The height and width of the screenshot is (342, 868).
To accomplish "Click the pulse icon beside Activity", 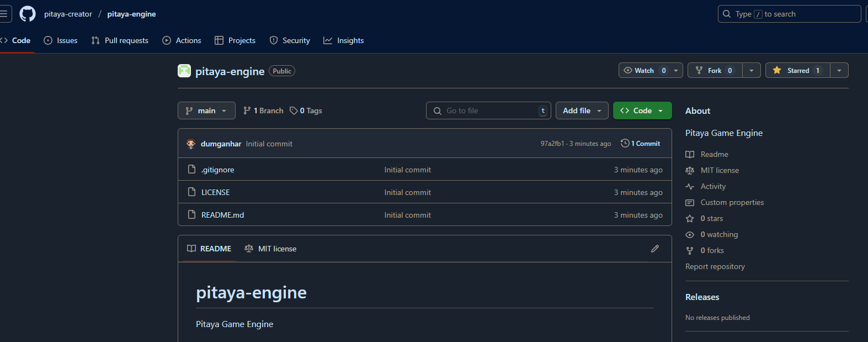I will click(x=690, y=186).
